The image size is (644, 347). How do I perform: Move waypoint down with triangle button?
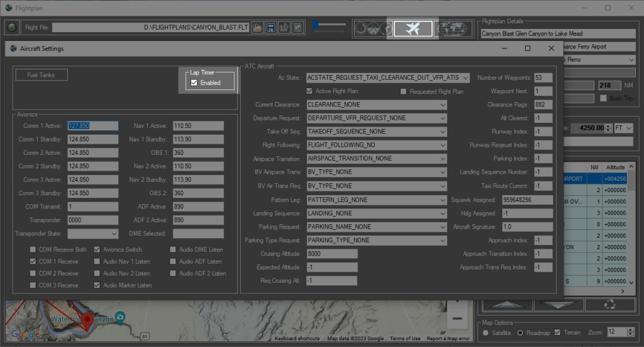click(558, 305)
